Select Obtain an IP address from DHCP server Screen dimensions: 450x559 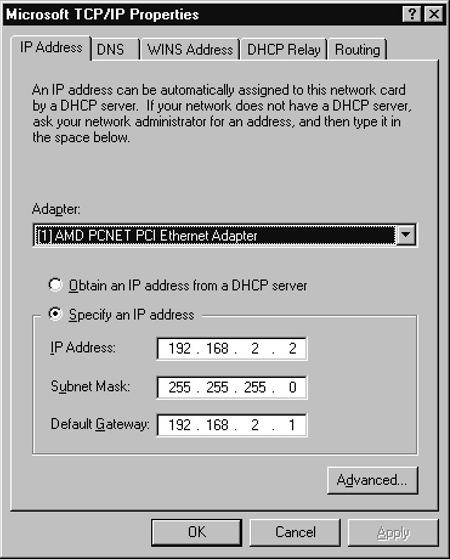[55, 285]
